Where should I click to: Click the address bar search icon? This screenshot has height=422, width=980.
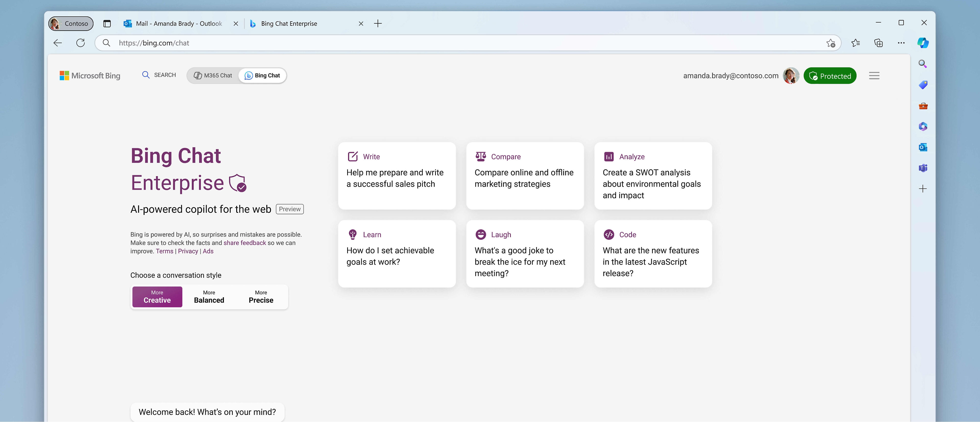click(107, 43)
